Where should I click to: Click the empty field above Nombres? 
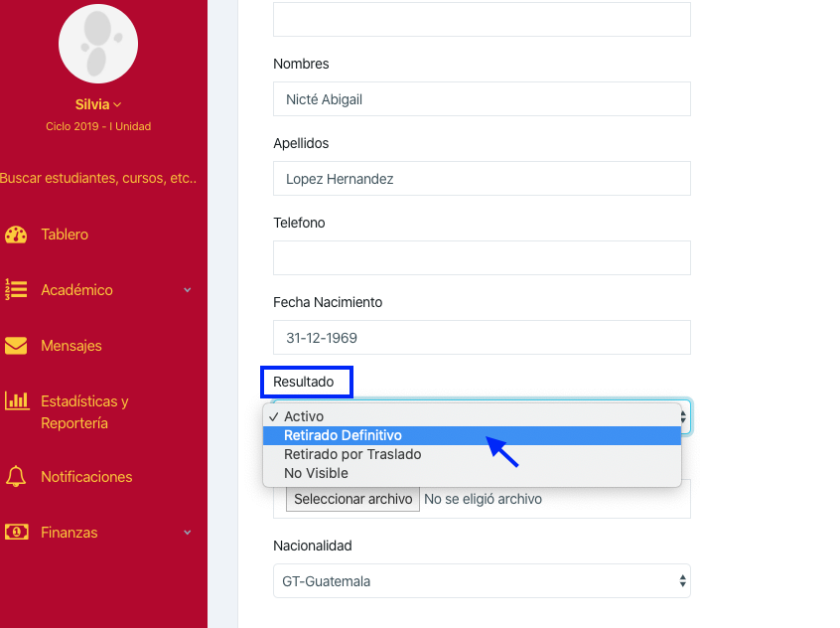coord(482,19)
